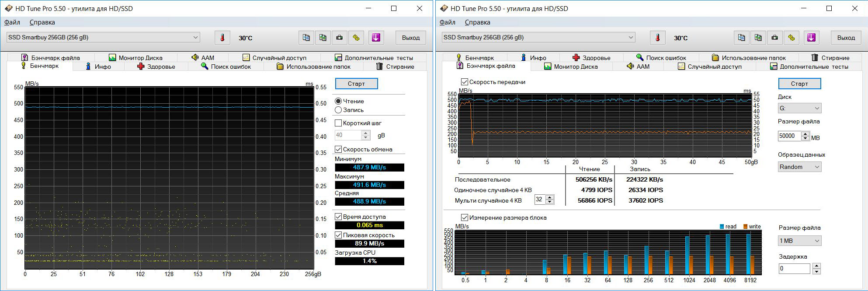This screenshot has height=291, width=868.
Task: Uncheck the Скорость передачи checkbox
Action: tap(465, 82)
